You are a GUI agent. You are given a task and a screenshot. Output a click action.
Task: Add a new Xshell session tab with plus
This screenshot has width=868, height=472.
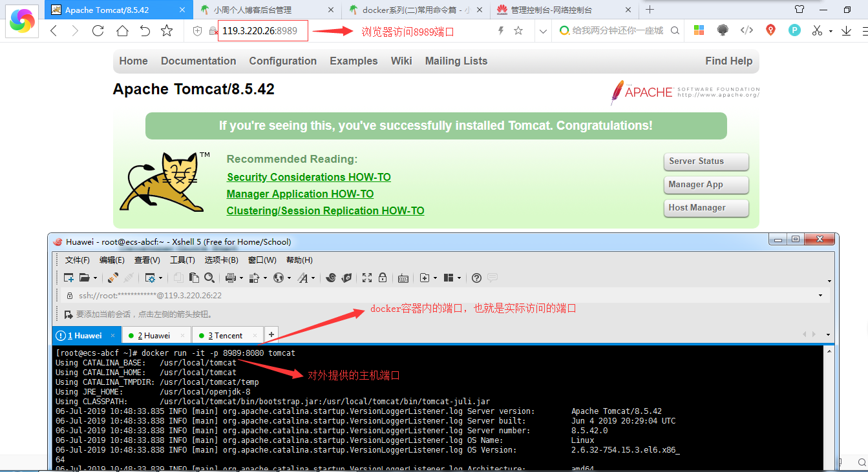tap(271, 334)
